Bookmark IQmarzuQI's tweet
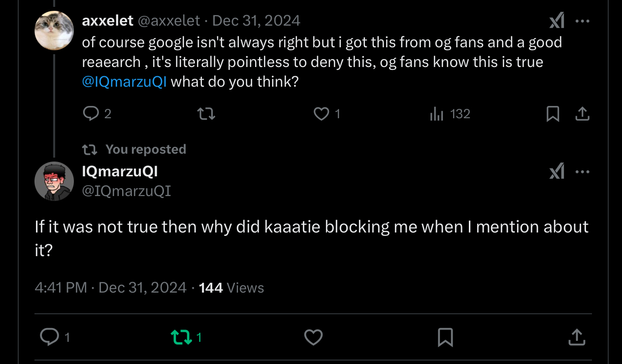The height and width of the screenshot is (364, 622). (x=445, y=337)
